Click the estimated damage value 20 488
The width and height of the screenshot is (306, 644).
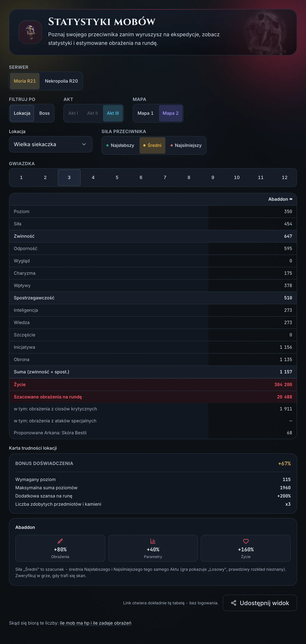pos(285,397)
